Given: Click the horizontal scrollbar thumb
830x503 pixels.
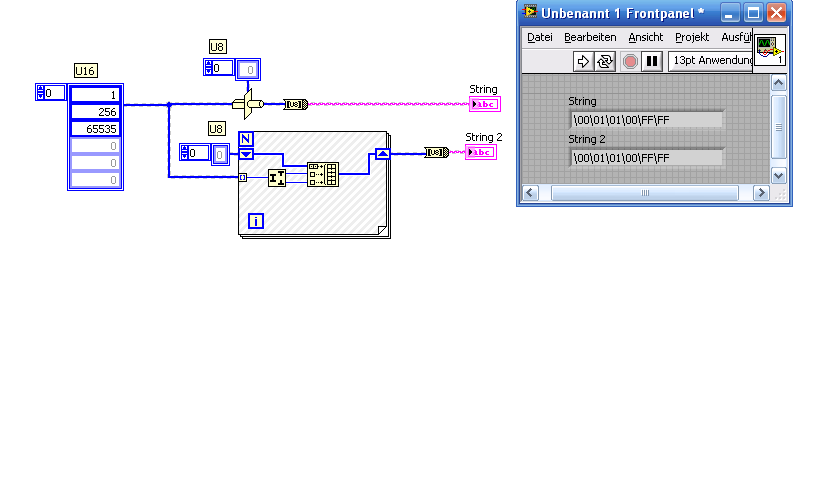Looking at the screenshot, I should coord(644,193).
